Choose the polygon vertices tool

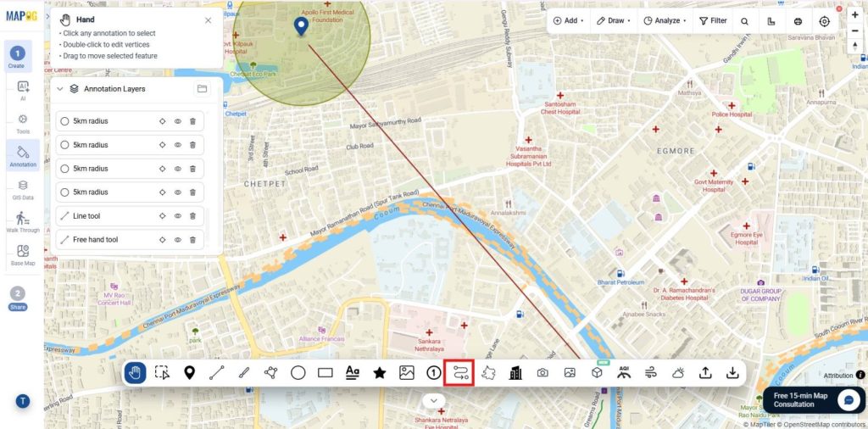[x=270, y=372]
